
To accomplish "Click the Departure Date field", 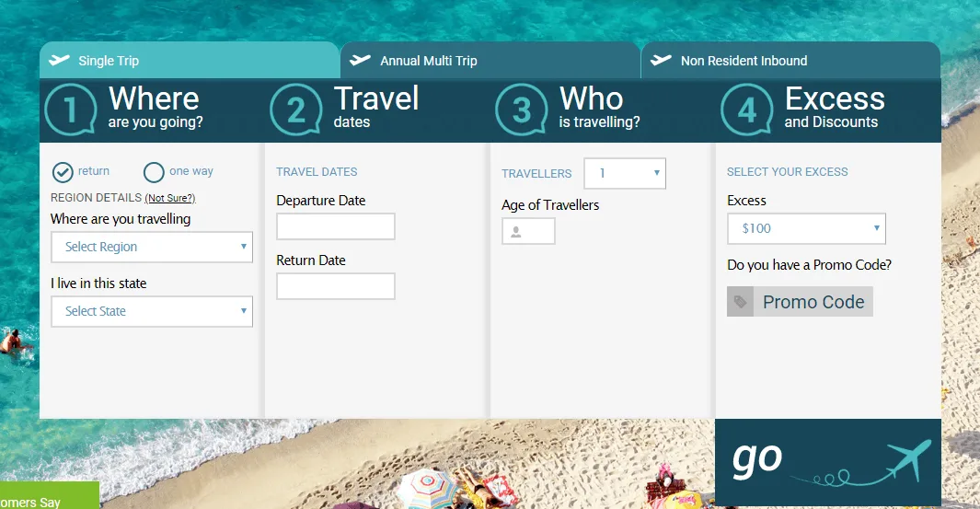I will [336, 226].
